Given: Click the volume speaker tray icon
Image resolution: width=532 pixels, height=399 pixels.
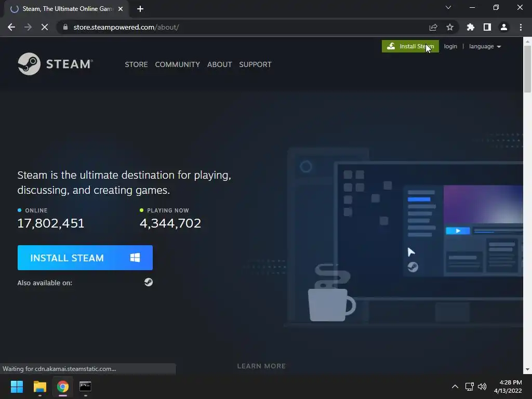Looking at the screenshot, I should click(x=482, y=387).
